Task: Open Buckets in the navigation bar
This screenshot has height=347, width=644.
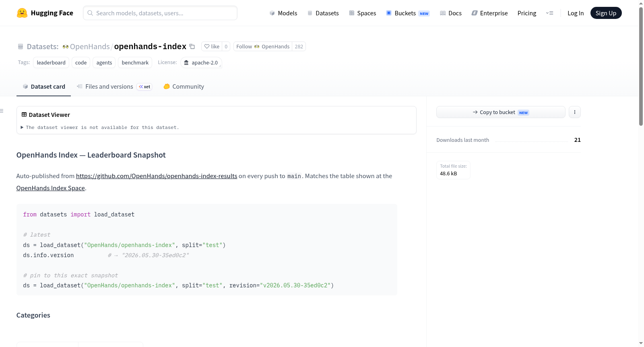Action: point(408,13)
